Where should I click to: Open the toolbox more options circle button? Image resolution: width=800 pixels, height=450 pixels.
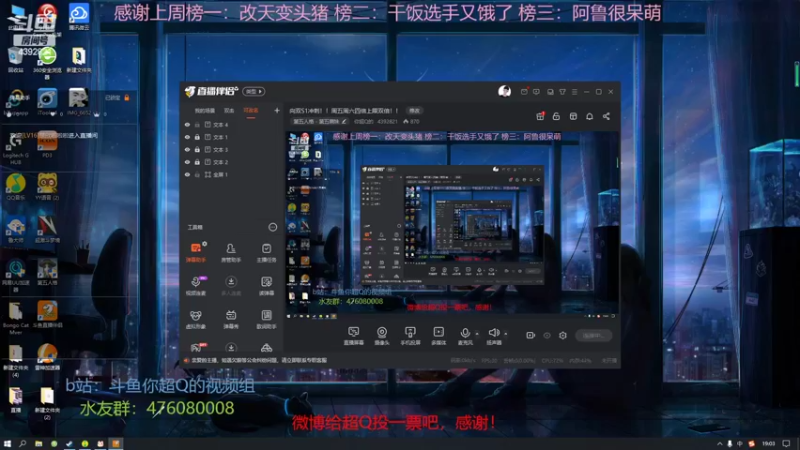pyautogui.click(x=272, y=227)
